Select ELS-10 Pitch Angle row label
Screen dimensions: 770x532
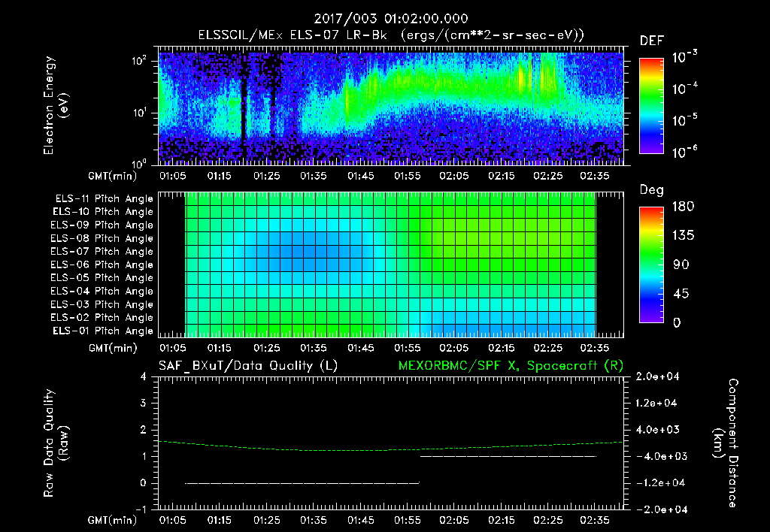[103, 212]
